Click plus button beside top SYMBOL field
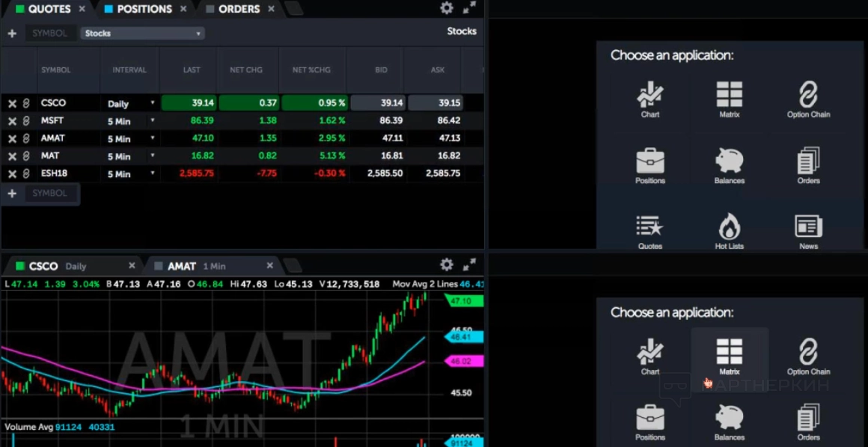 (12, 34)
